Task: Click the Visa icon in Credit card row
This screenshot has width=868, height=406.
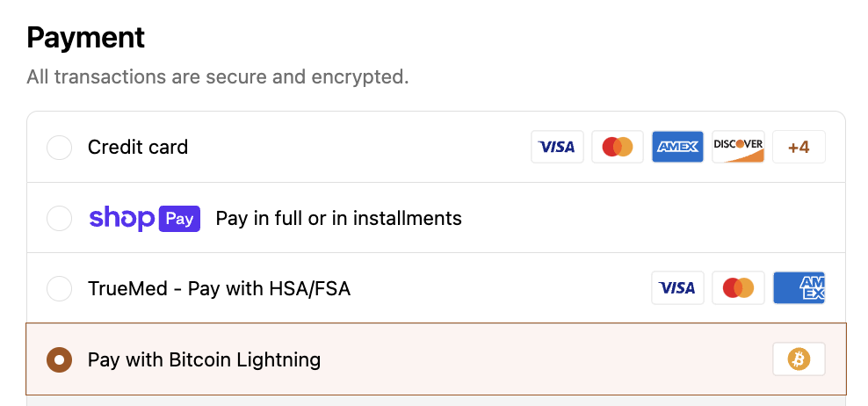Action: [557, 148]
